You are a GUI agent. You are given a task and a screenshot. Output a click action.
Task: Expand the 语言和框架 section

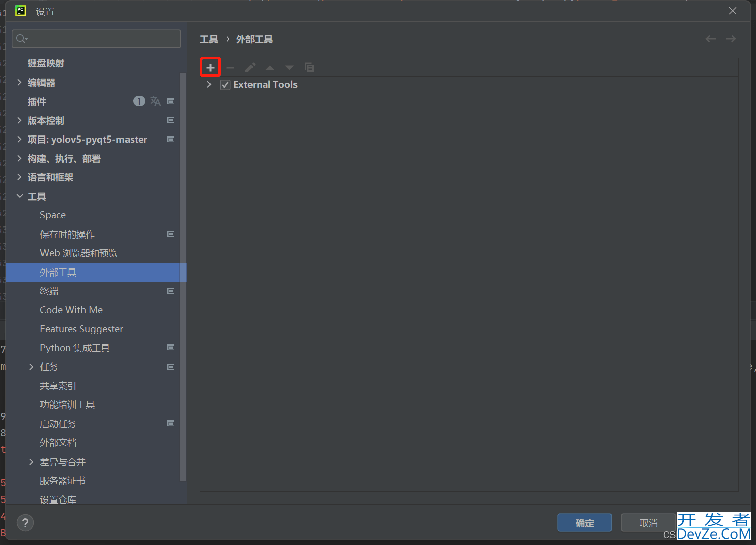pyautogui.click(x=19, y=177)
